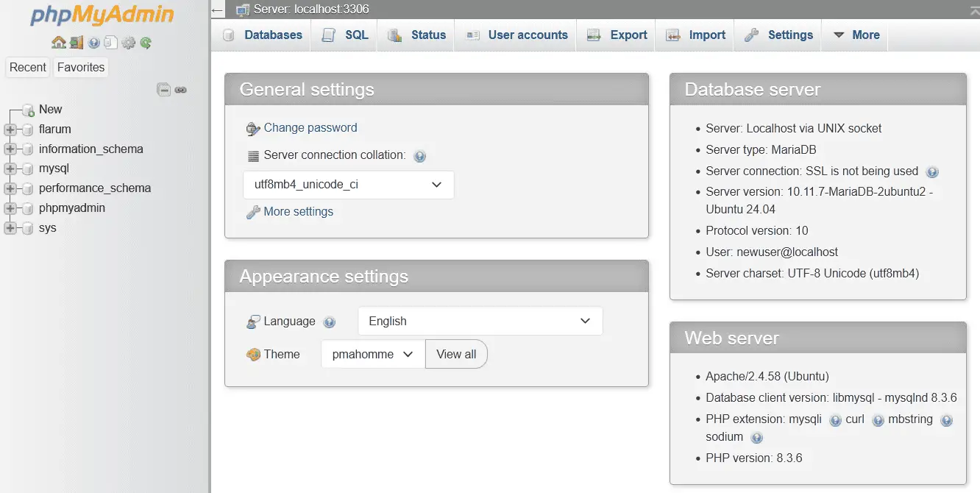Open the Settings tab

[778, 35]
